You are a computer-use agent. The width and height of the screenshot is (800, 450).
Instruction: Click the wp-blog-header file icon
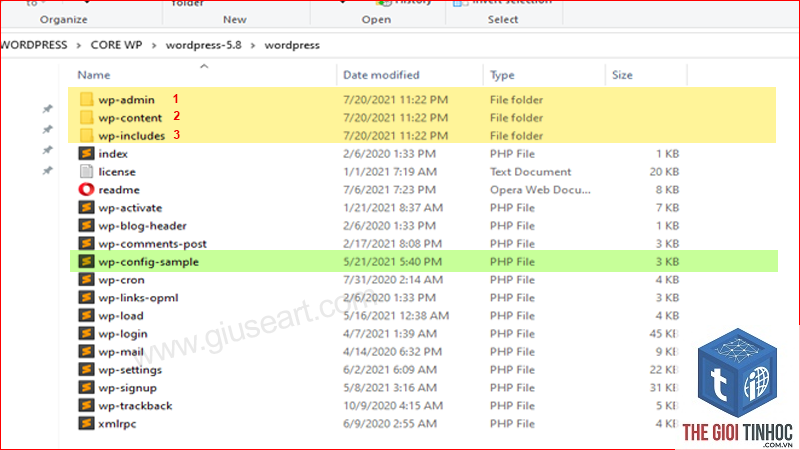86,226
